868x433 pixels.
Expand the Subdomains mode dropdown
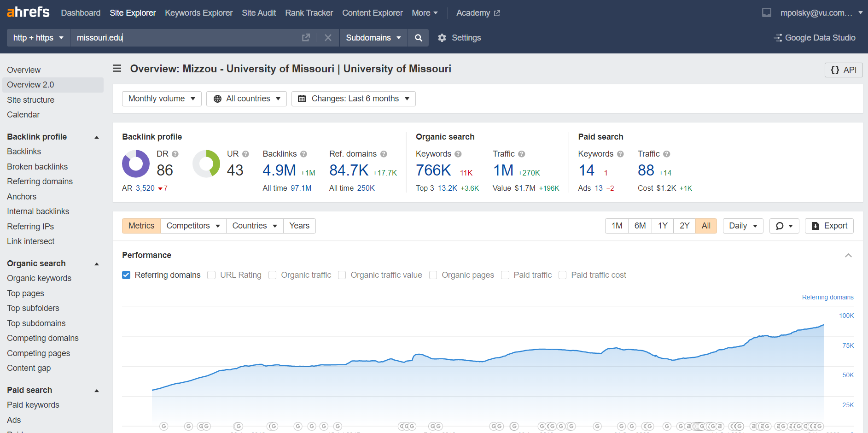(x=373, y=38)
